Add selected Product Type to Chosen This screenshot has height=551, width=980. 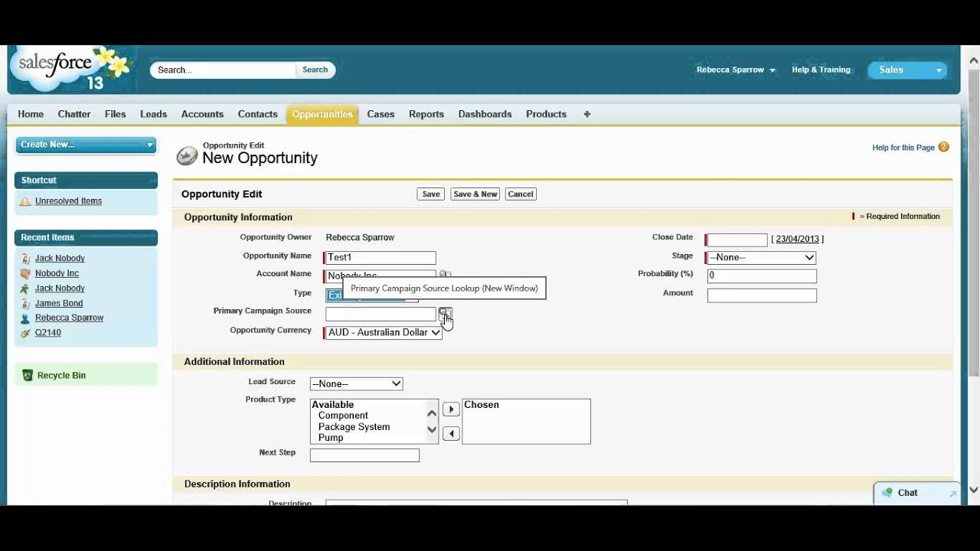451,409
